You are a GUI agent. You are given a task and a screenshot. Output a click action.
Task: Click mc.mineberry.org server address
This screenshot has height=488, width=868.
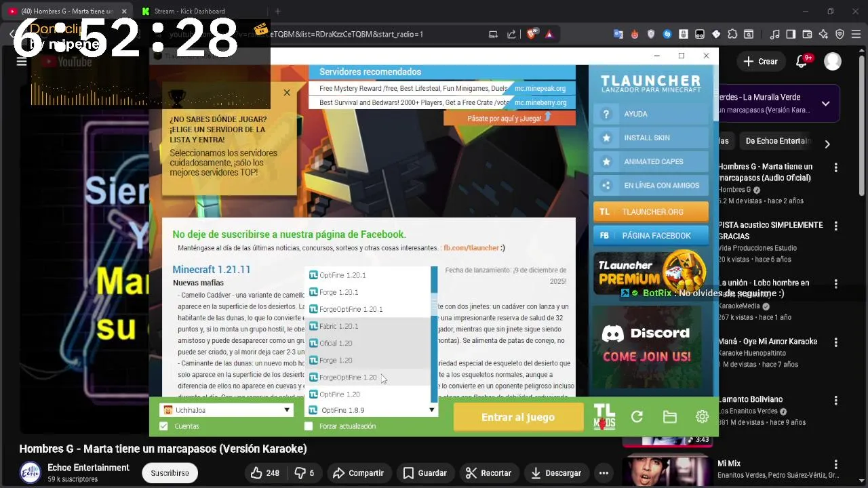tap(540, 102)
